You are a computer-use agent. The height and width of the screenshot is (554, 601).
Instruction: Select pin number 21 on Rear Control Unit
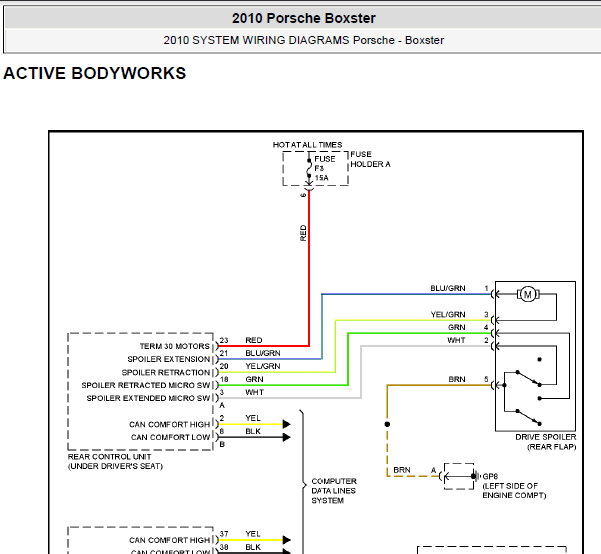224,353
